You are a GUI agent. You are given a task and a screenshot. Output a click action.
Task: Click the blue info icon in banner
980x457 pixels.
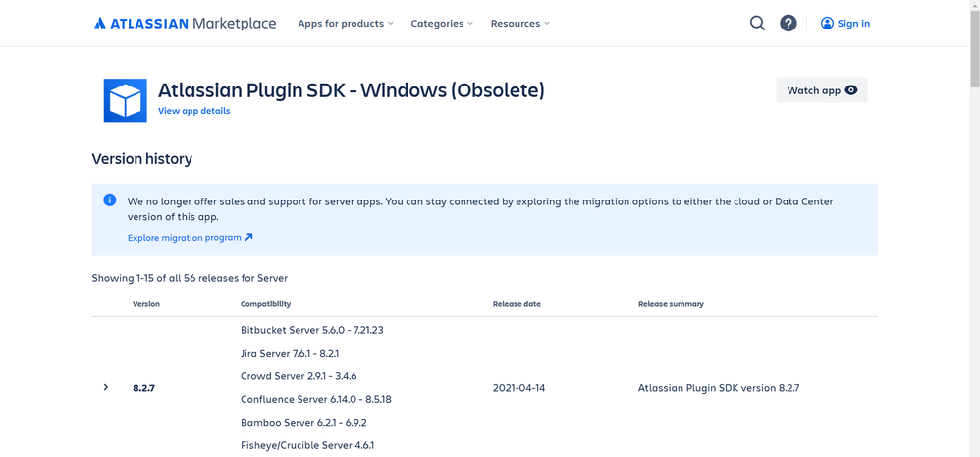109,200
